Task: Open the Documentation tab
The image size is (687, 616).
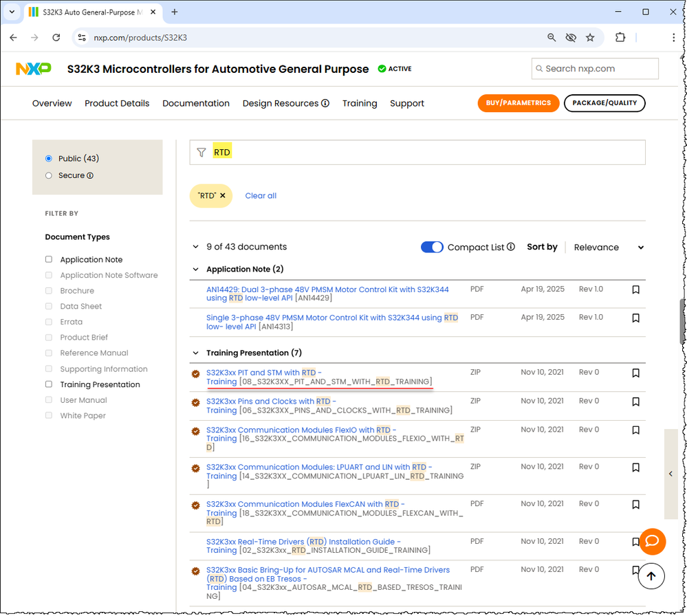Action: (x=196, y=103)
